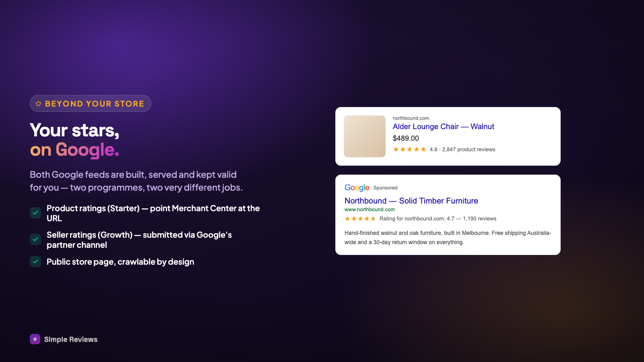Open Northbound — Solid Timber Furniture link

411,201
